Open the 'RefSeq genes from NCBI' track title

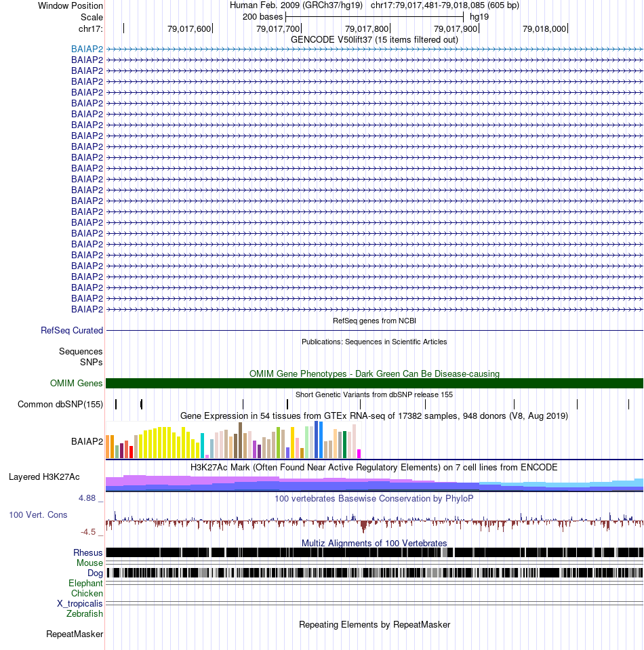374,321
